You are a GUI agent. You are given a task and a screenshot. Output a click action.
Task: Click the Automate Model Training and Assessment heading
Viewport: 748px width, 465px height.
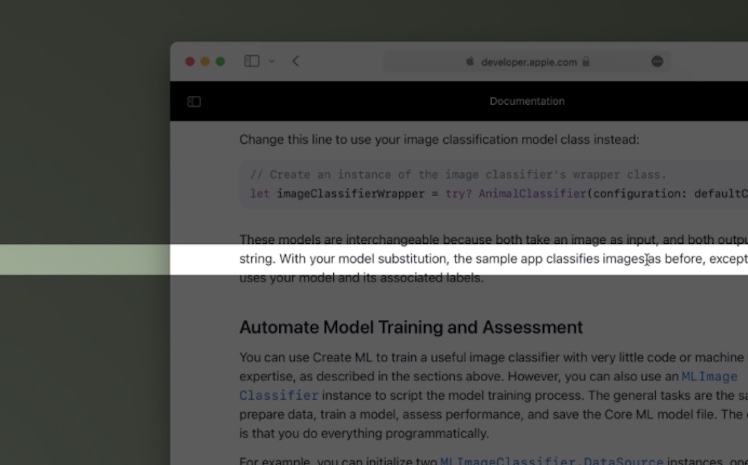pos(410,327)
